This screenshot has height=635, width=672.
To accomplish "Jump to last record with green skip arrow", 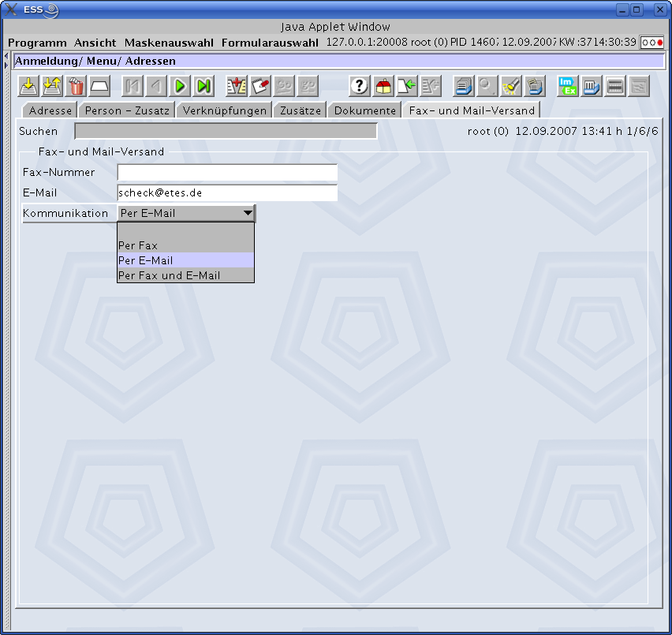I will coord(204,87).
